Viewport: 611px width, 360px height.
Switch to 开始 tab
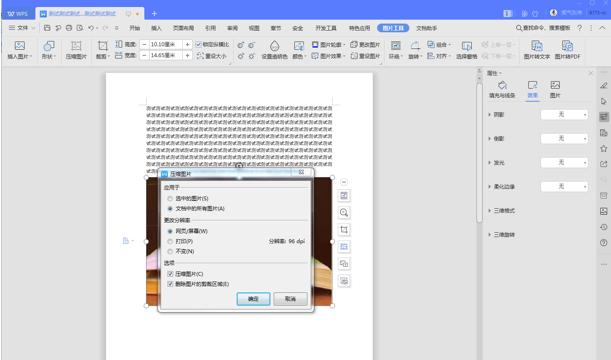coord(134,28)
